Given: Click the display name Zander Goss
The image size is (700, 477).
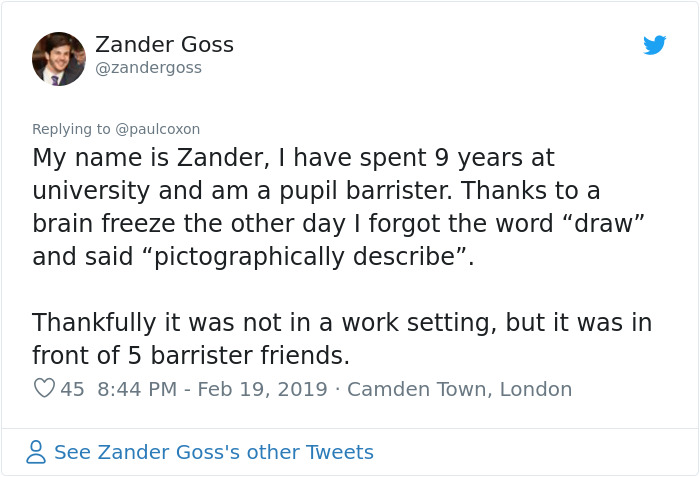Looking at the screenshot, I should [164, 45].
